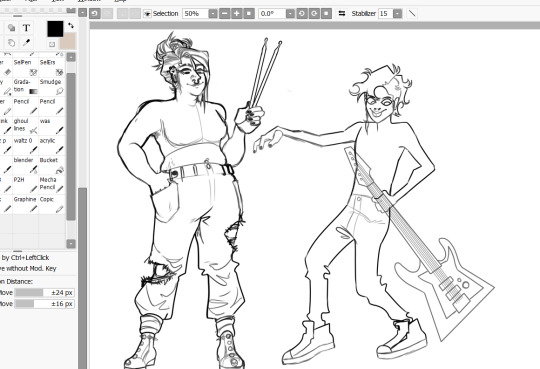Select the Mecha Pencil brush
The height and width of the screenshot is (369, 540).
52,185
